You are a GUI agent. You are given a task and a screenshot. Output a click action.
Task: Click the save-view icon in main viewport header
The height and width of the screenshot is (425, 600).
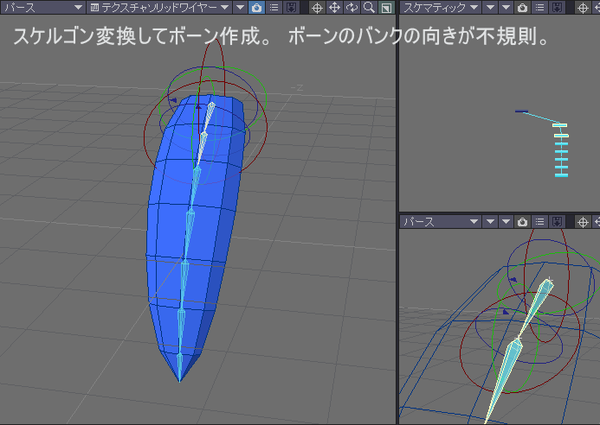[x=291, y=7]
